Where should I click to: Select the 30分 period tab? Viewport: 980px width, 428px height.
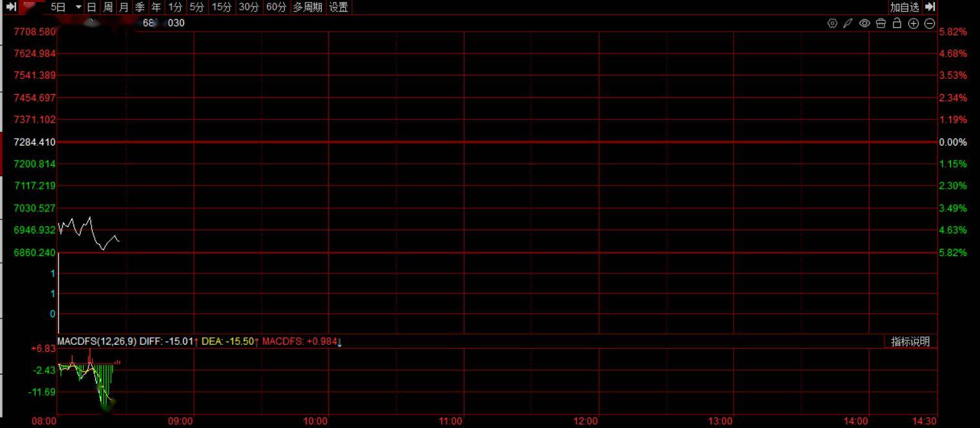click(248, 7)
